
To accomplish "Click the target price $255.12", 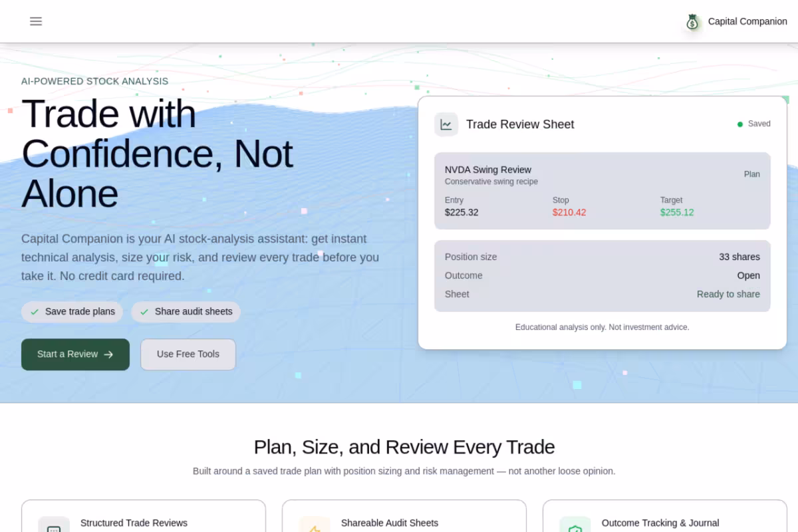I will point(677,213).
